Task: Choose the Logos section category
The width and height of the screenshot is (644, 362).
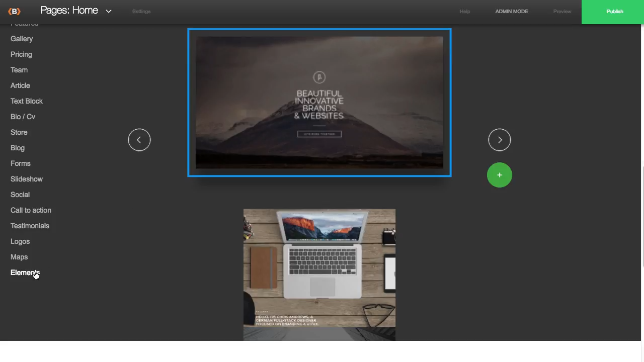Action: tap(20, 241)
